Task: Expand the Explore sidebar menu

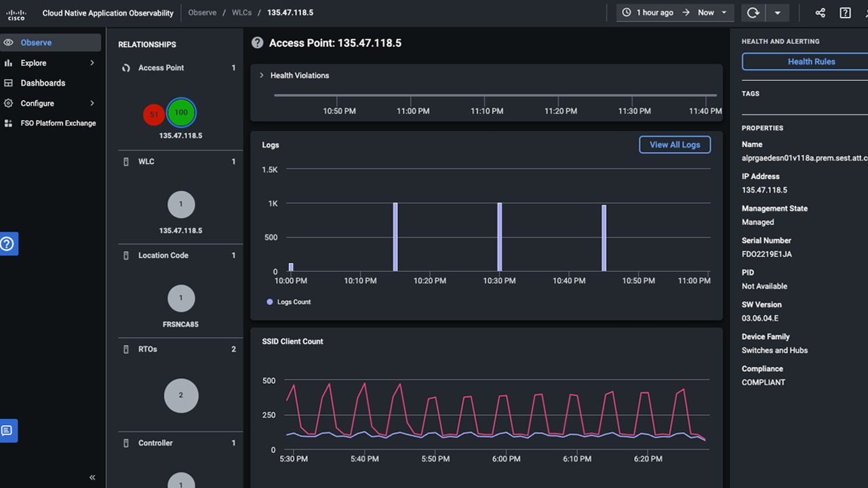Action: pos(34,62)
